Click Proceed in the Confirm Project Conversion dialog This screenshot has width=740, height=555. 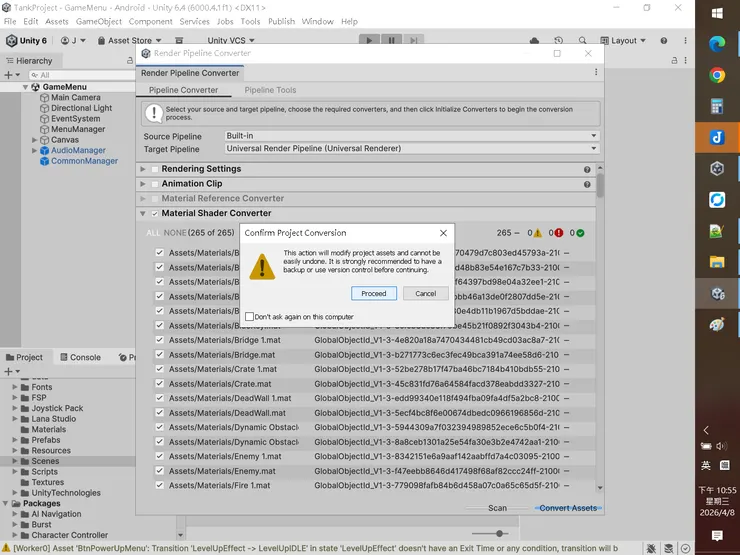[374, 294]
